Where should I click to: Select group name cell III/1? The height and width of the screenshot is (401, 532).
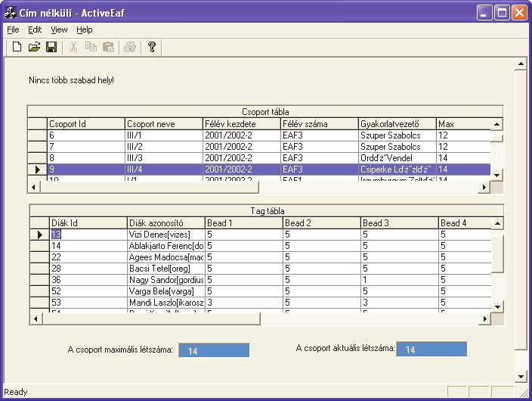pyautogui.click(x=163, y=135)
